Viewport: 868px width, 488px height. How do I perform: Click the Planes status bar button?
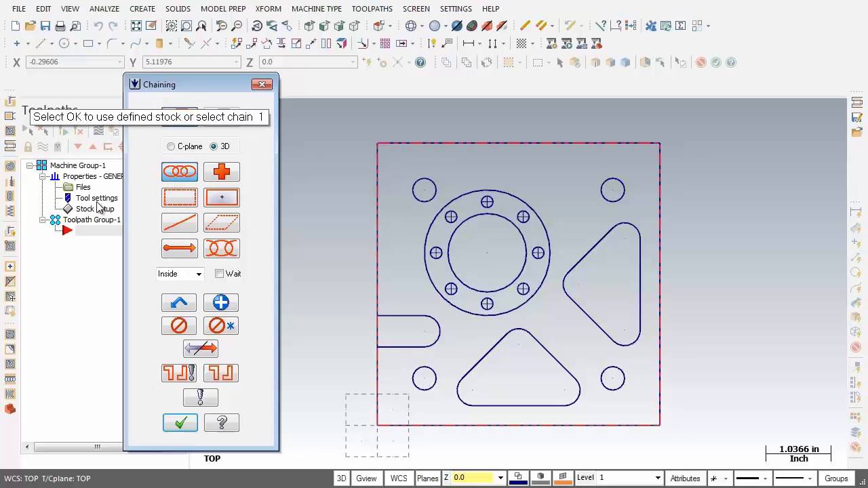click(427, 478)
